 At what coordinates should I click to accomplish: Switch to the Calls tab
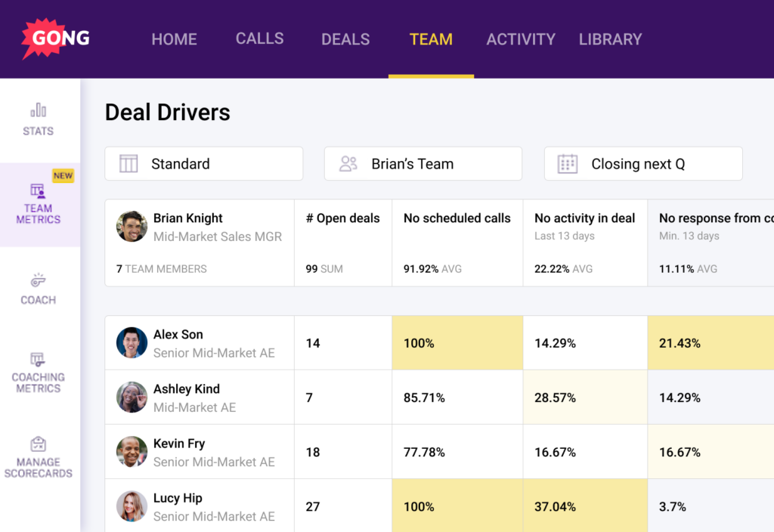[x=259, y=39]
